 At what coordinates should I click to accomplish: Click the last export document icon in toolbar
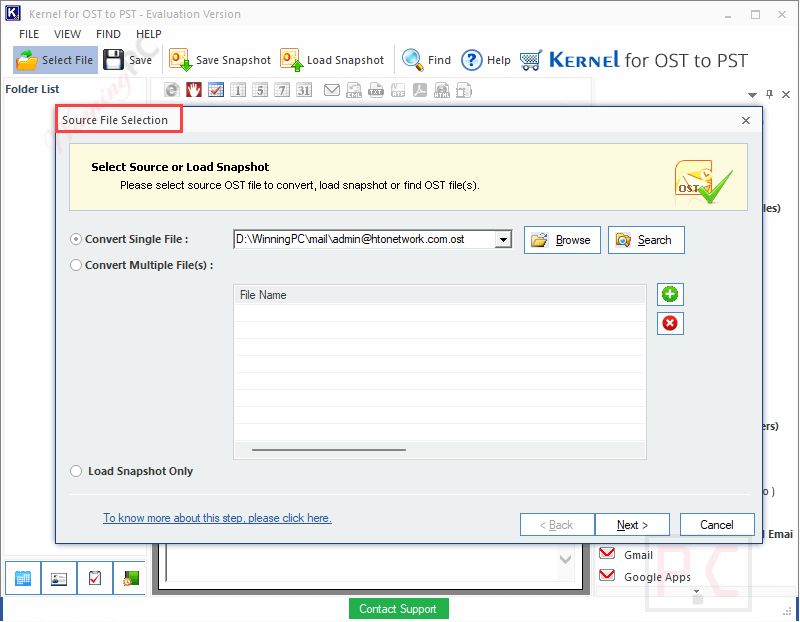click(x=464, y=90)
